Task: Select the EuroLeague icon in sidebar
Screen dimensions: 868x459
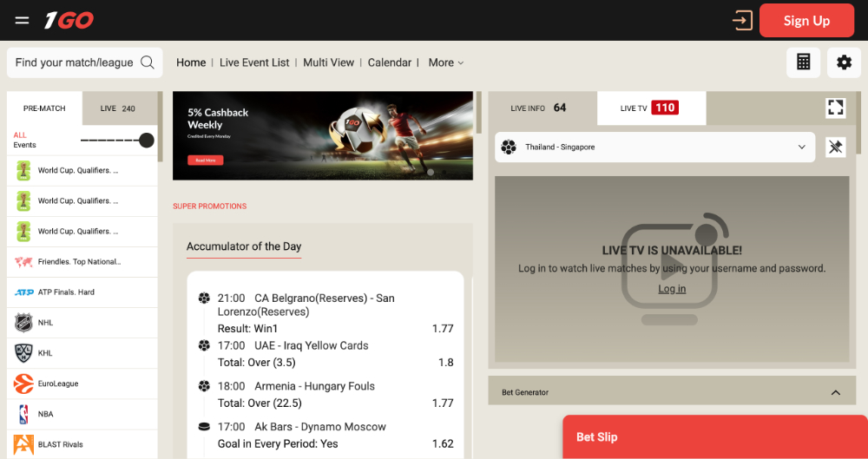Action: tap(23, 384)
